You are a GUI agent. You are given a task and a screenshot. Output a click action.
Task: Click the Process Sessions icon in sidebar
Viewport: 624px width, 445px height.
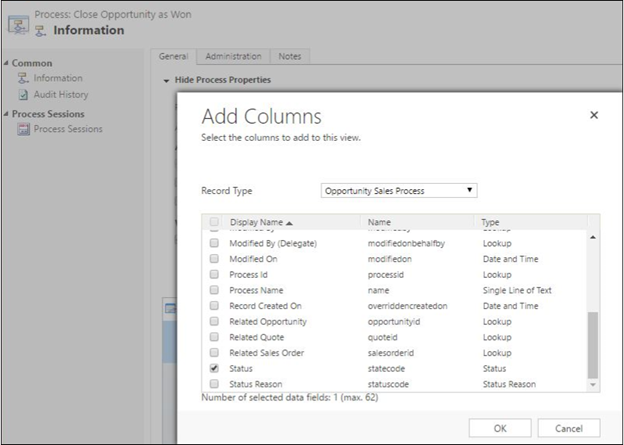click(x=24, y=129)
